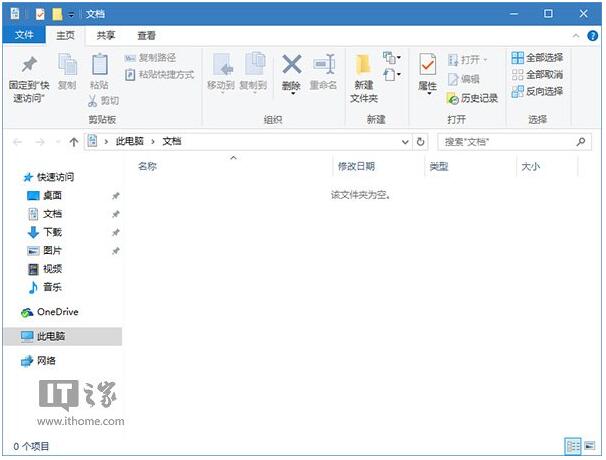Click the Copy to (复制到) icon

pos(255,64)
